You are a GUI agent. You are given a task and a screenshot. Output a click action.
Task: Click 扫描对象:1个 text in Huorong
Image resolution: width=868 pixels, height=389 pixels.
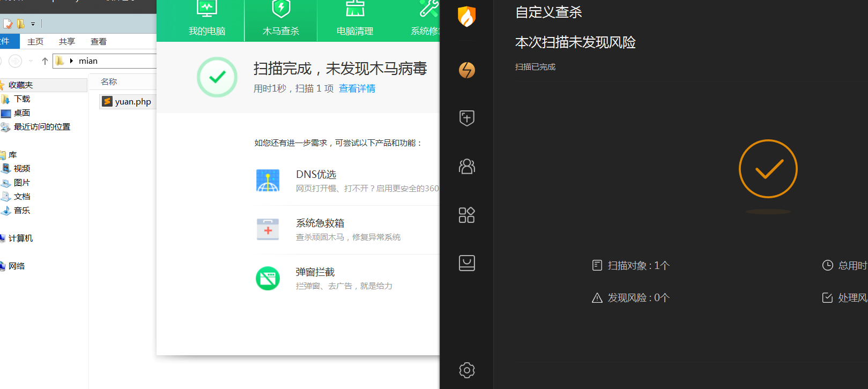click(x=639, y=265)
